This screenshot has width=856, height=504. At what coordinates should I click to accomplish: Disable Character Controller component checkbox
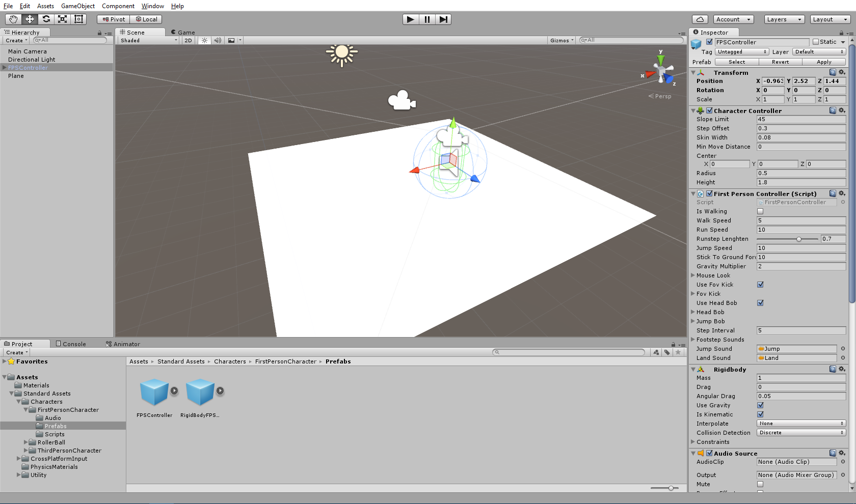click(709, 110)
